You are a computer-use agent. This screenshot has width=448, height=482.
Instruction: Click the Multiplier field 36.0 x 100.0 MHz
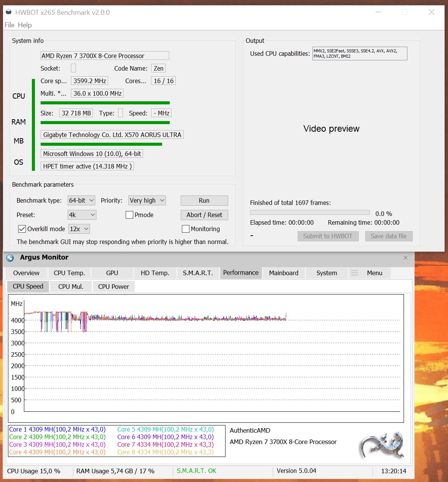click(97, 93)
